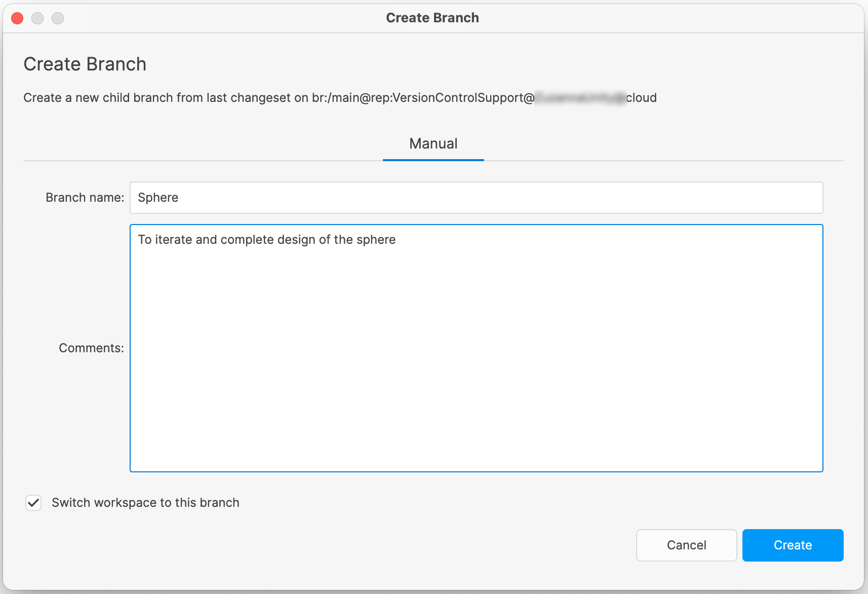Click the word Sphere in Branch name

point(158,198)
